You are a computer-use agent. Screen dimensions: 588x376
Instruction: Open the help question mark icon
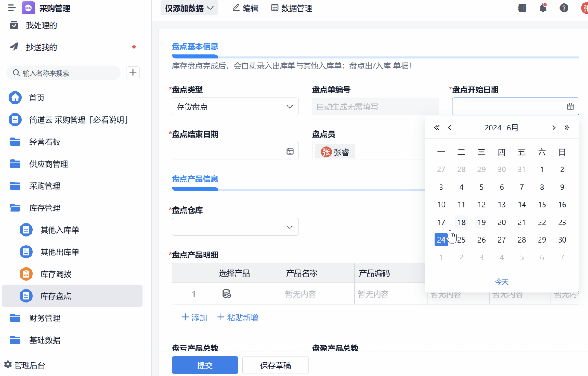(x=564, y=8)
